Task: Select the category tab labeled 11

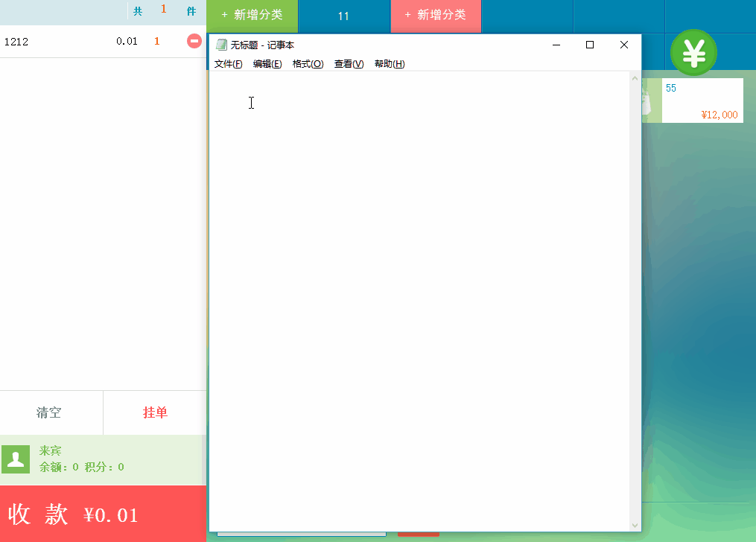Action: tap(344, 16)
